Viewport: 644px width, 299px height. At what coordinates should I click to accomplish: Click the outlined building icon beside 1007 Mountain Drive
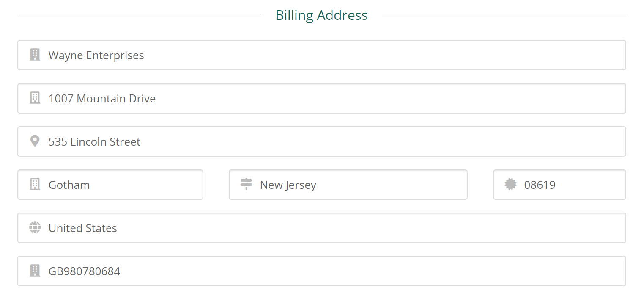(x=35, y=98)
